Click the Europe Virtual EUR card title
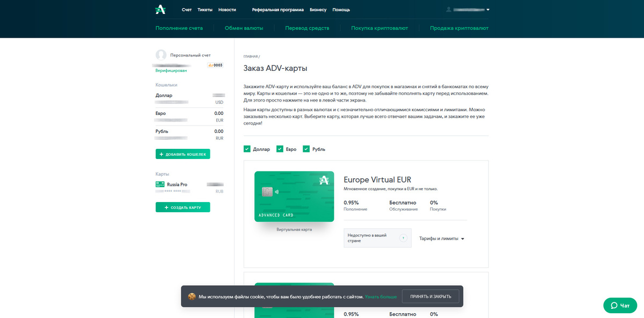The height and width of the screenshot is (318, 644). click(x=377, y=180)
